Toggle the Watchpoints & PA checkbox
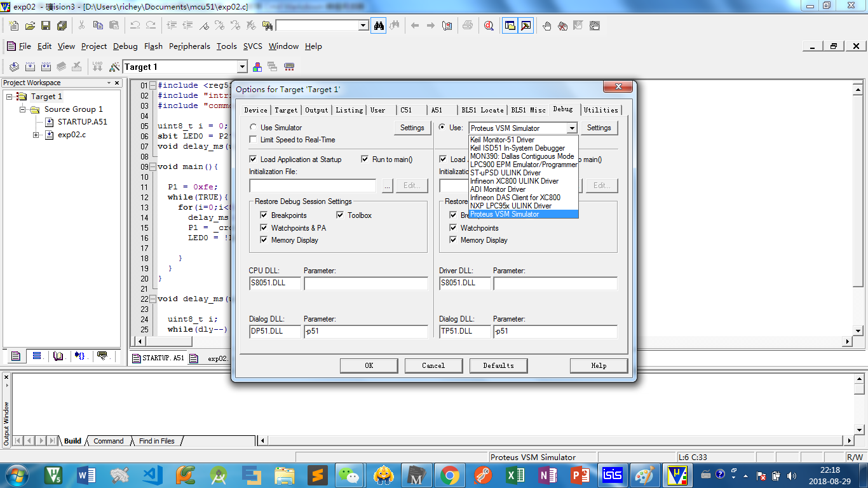The height and width of the screenshot is (488, 868). pos(264,227)
